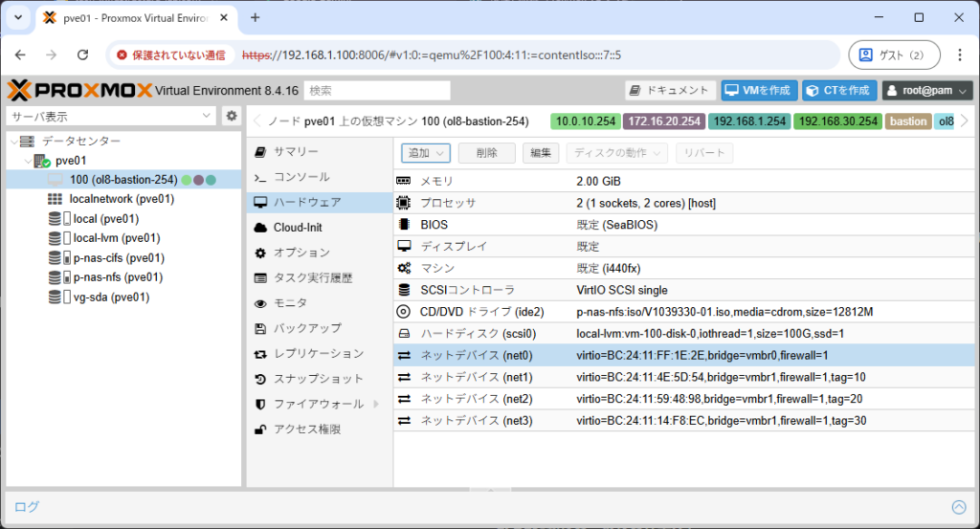
Task: Click the 192.168.30.254 tag
Action: pos(838,121)
